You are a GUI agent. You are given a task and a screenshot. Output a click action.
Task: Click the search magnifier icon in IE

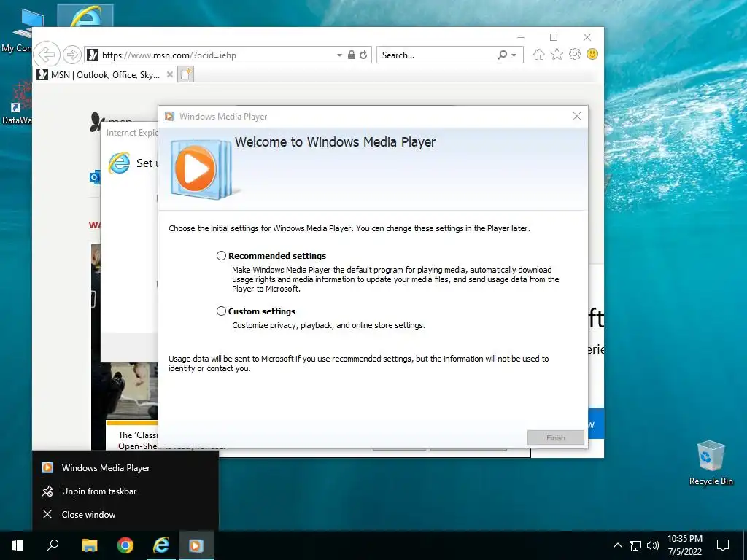(x=502, y=55)
